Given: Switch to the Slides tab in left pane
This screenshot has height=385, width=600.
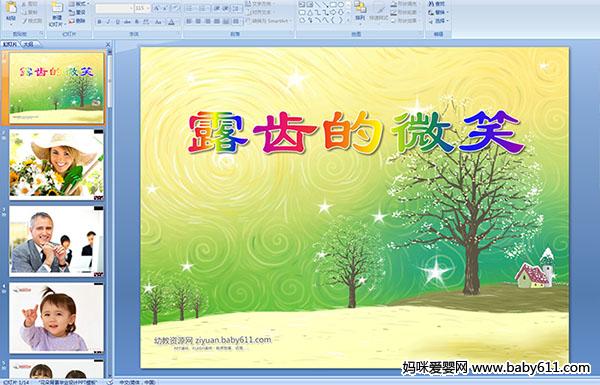Looking at the screenshot, I should pos(10,44).
